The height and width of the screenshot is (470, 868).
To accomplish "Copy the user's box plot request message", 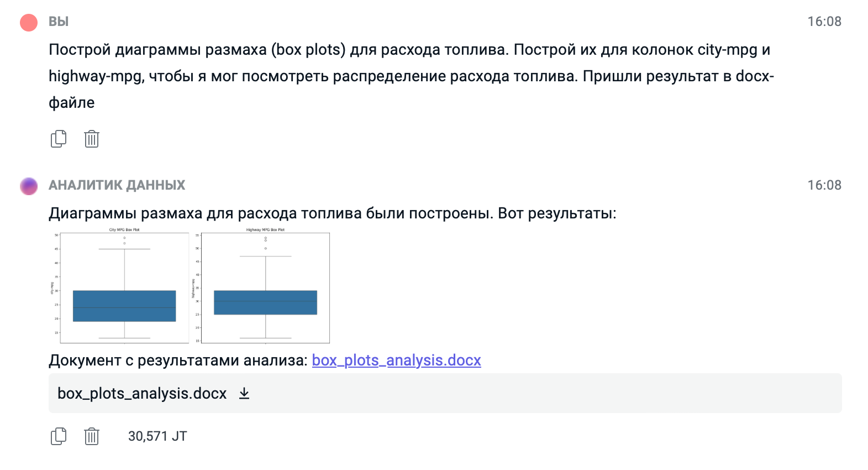I will click(59, 139).
